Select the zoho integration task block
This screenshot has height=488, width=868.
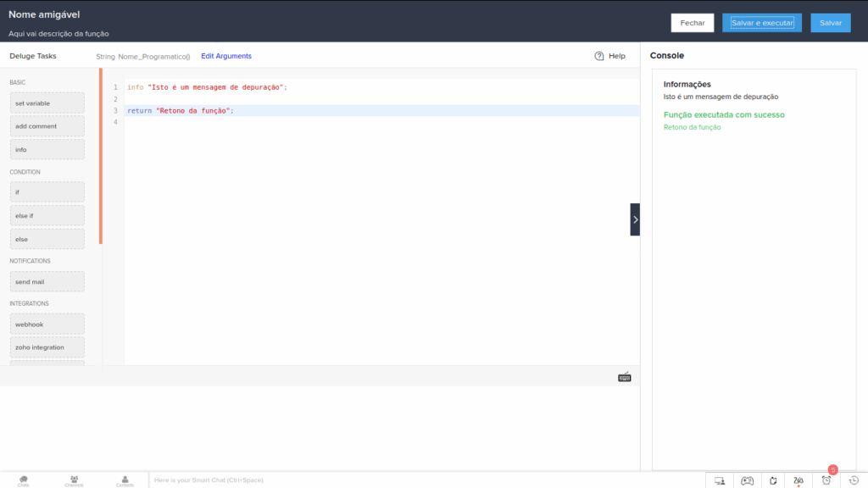(47, 347)
